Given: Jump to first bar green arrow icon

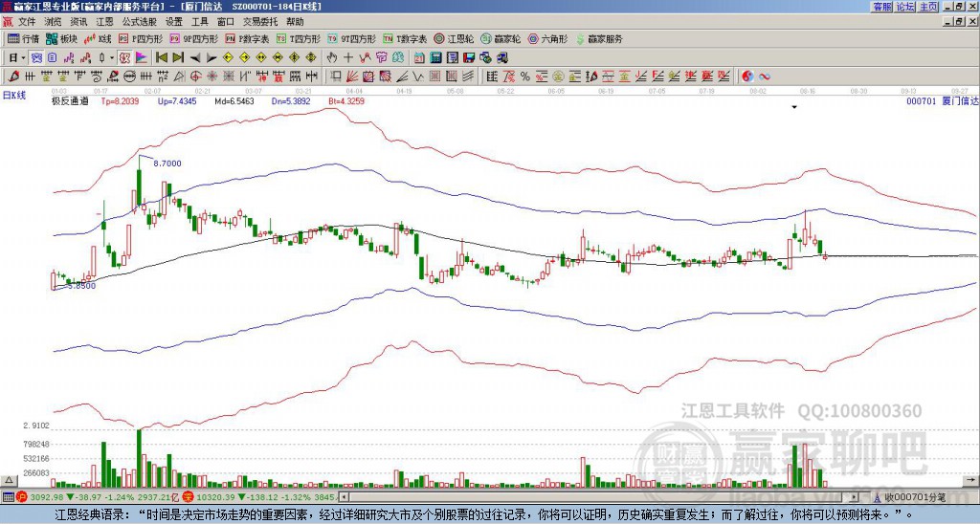Looking at the screenshot, I should point(162,57).
